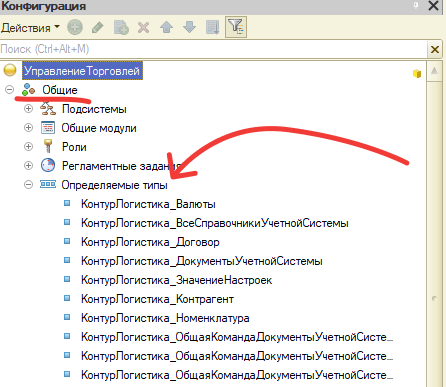Click the scrollbar up arrow in the tree
This screenshot has width=446, height=387.
coord(434,71)
